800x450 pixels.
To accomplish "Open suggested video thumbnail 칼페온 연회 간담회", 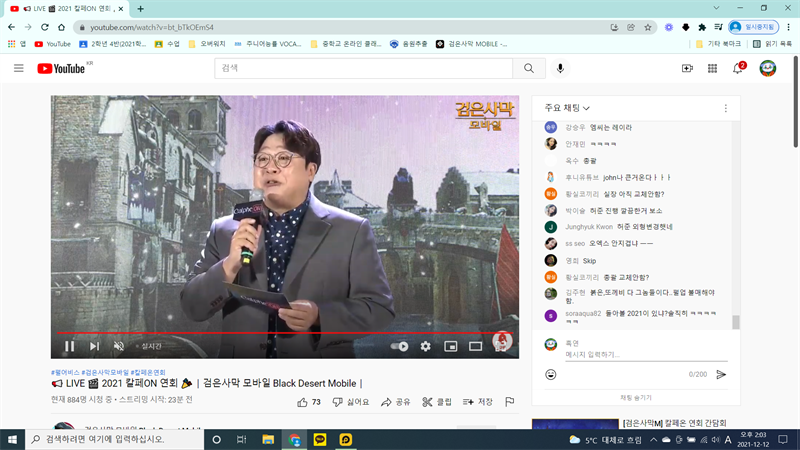I will click(x=575, y=424).
